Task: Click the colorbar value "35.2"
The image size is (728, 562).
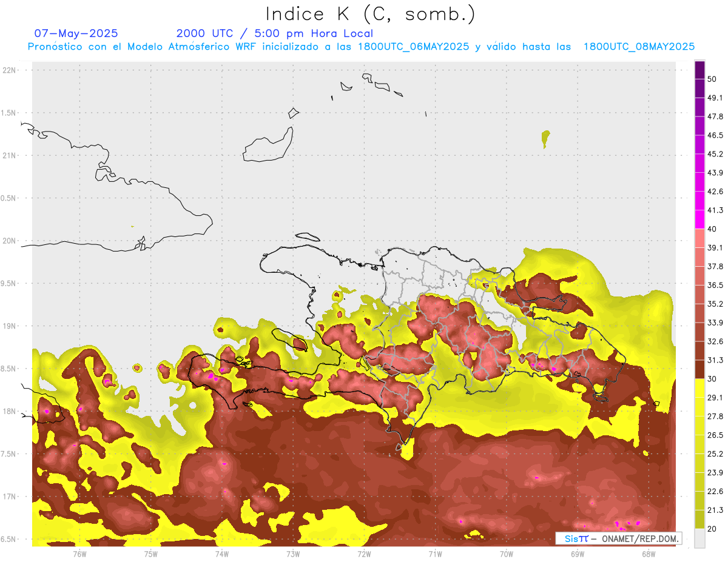Action: [x=715, y=304]
